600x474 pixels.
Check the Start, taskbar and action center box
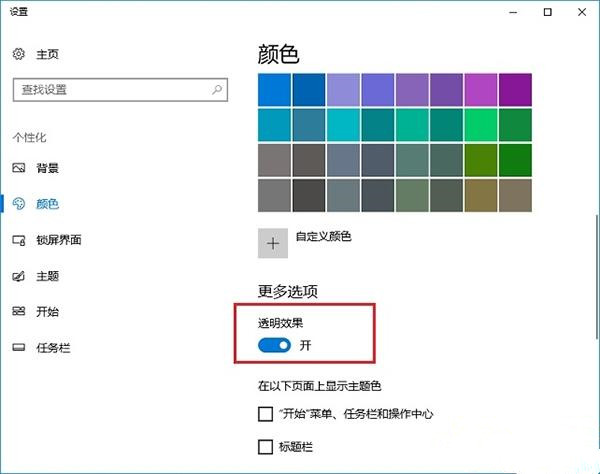[266, 413]
